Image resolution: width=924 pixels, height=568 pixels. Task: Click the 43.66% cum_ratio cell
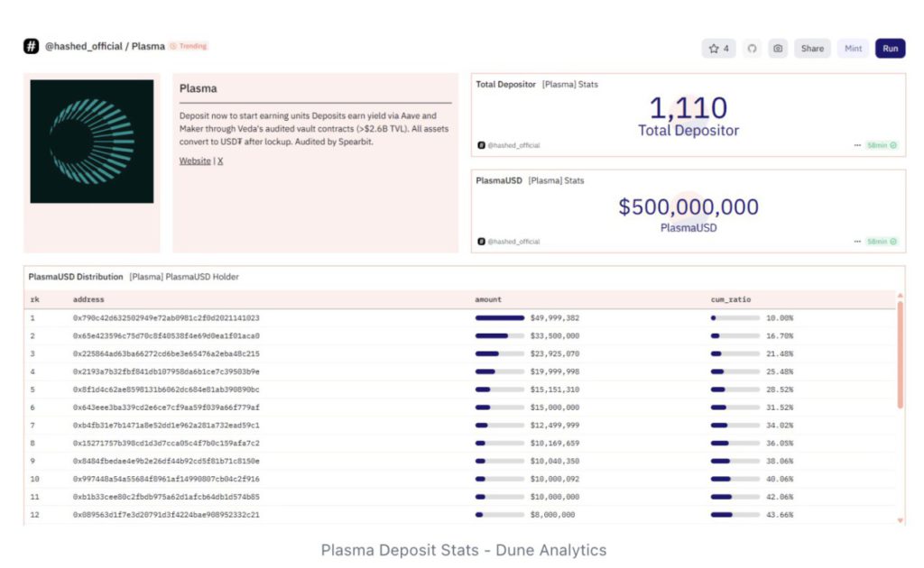click(780, 515)
